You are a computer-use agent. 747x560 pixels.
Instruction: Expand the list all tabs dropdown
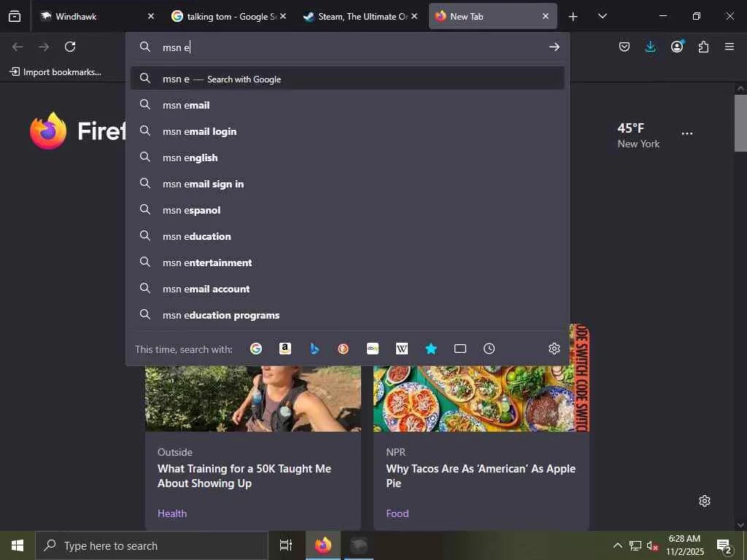(602, 16)
